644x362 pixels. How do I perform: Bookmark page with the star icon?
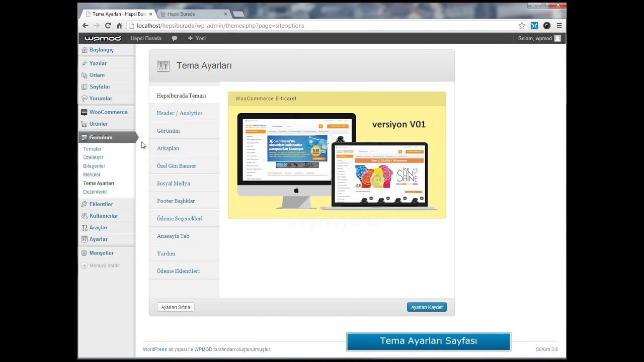pos(522,26)
